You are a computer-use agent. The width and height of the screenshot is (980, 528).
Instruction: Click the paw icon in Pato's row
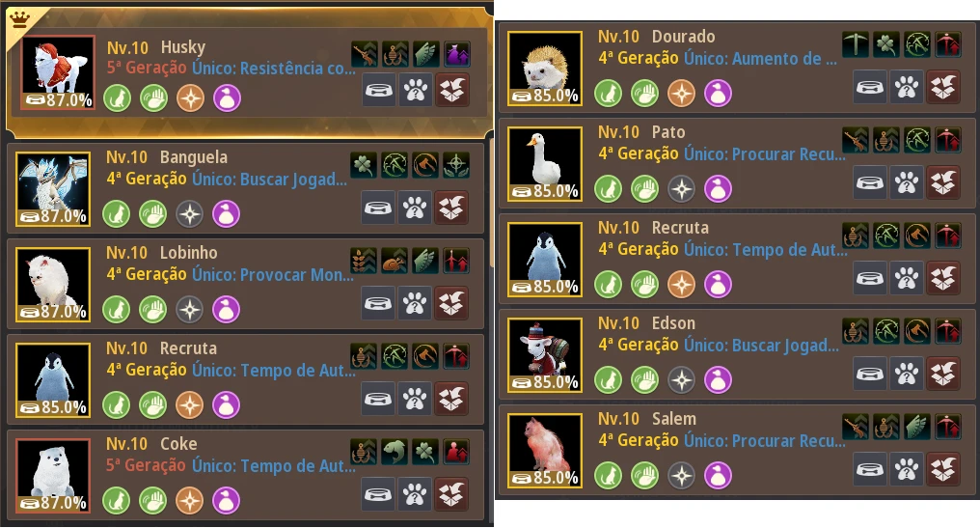click(907, 182)
